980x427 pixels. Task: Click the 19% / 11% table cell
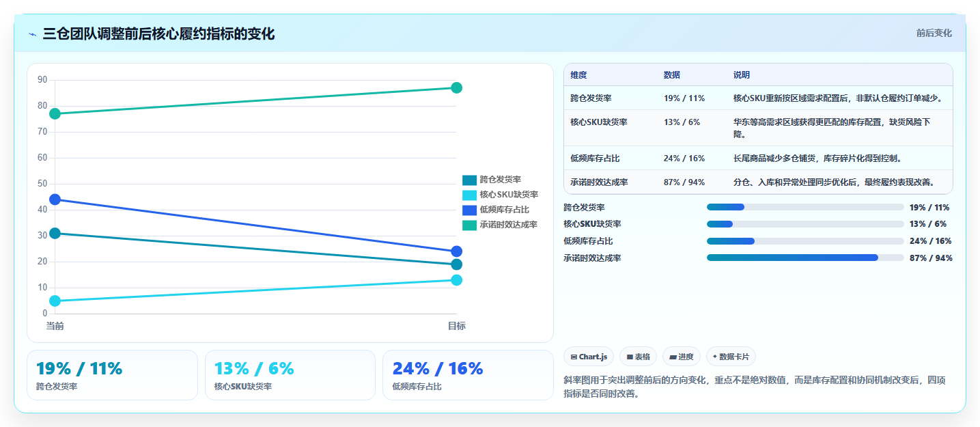click(684, 98)
